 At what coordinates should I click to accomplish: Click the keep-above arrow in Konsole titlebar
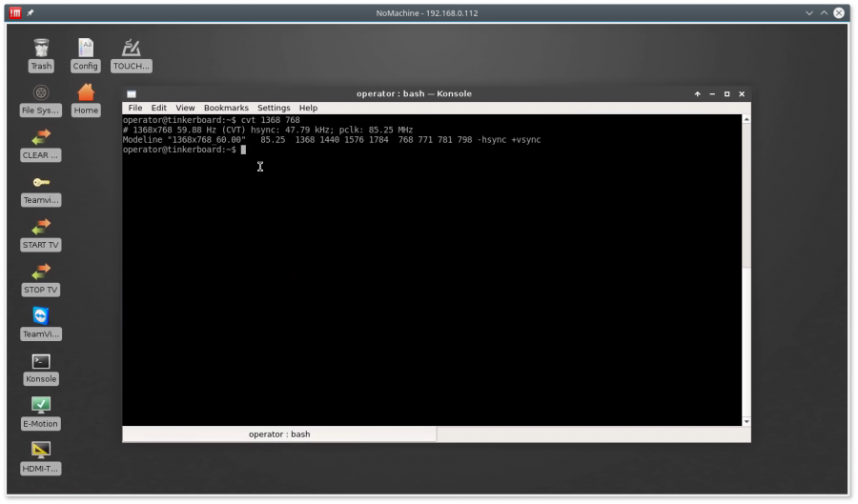click(x=698, y=94)
